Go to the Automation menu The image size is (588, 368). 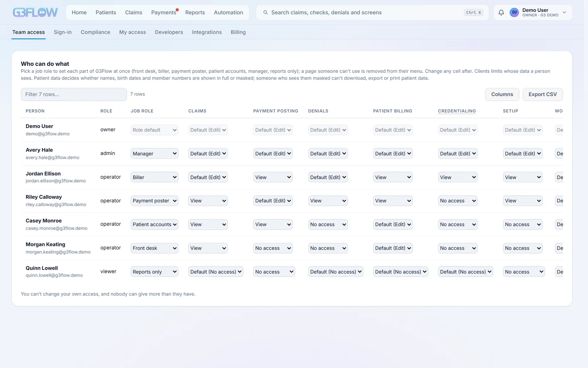[x=229, y=13]
